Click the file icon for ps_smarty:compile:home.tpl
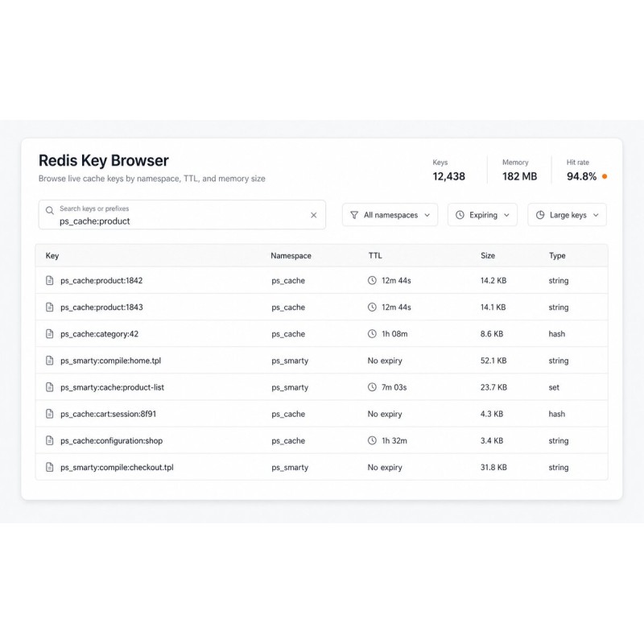 click(50, 361)
